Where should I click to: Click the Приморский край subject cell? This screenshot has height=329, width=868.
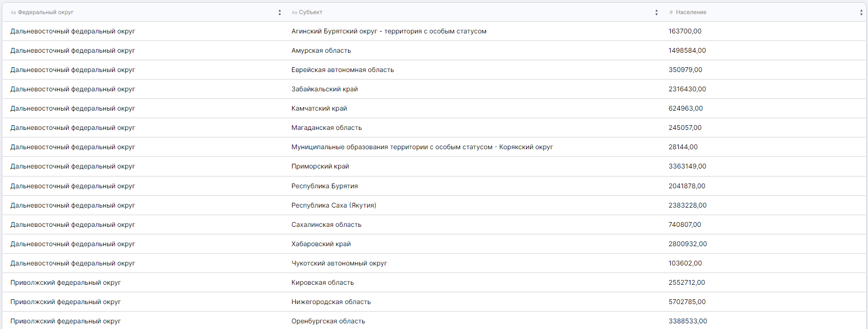tap(320, 166)
